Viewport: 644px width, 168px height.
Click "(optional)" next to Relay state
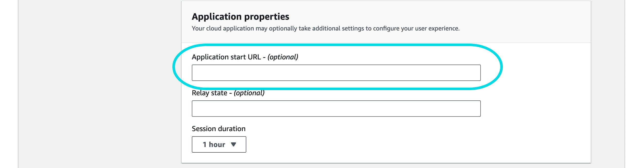[249, 93]
